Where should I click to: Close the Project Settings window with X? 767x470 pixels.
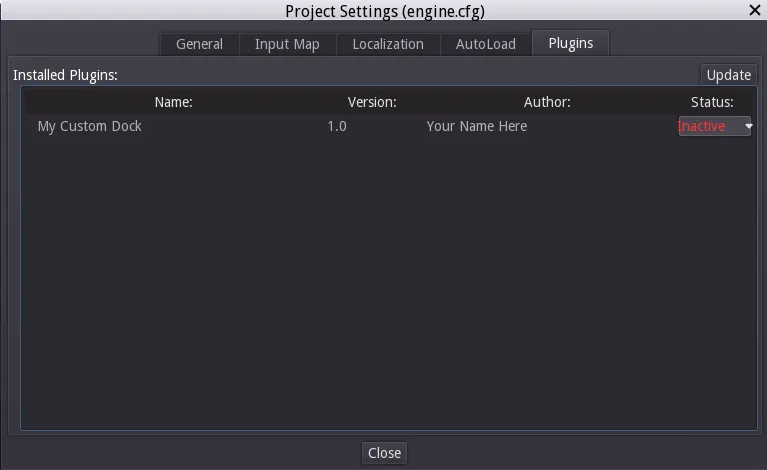[754, 10]
